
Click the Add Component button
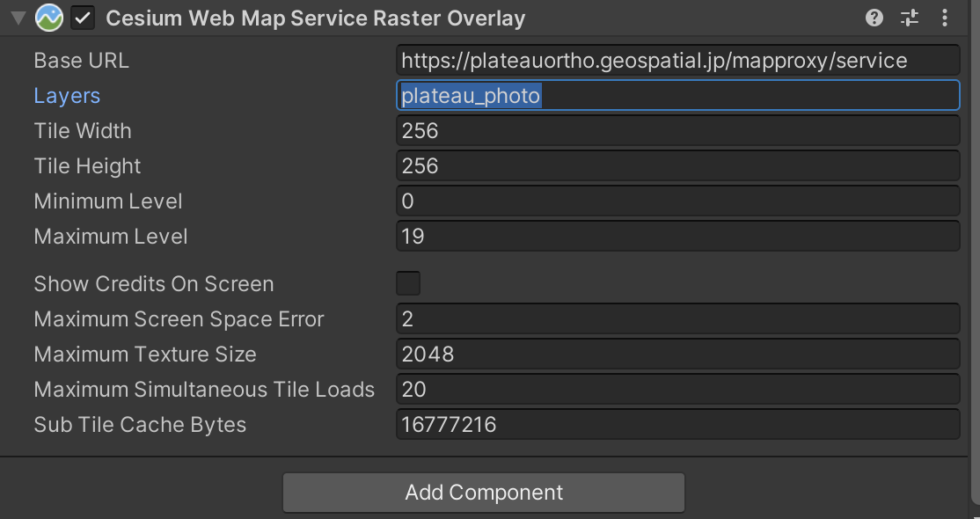click(x=484, y=493)
